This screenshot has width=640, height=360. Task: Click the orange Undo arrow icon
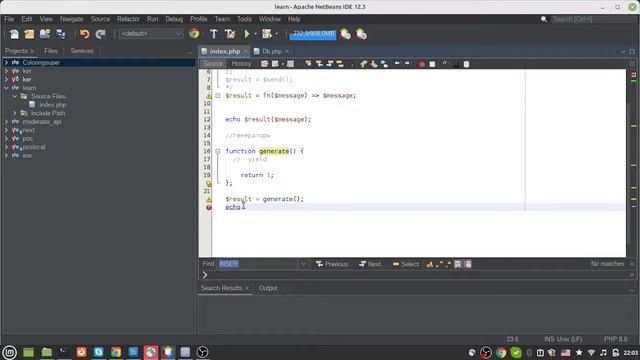click(x=84, y=34)
